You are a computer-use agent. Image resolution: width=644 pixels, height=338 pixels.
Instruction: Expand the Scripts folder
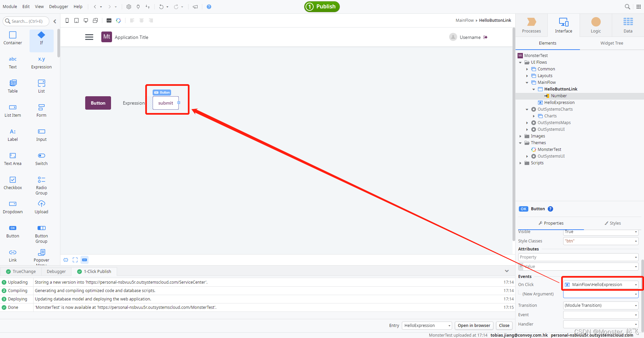[x=520, y=163]
